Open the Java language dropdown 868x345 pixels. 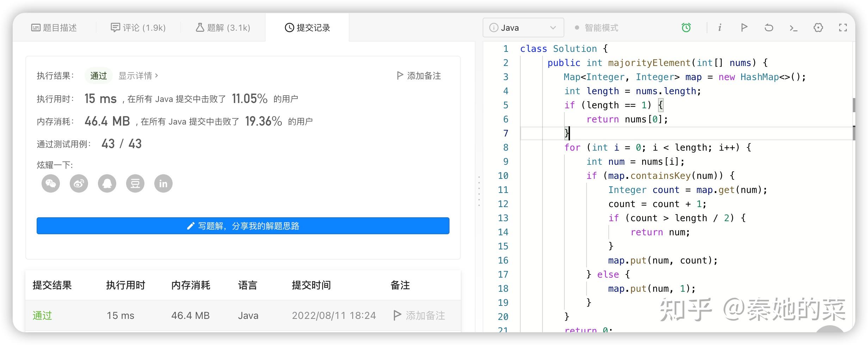coord(523,28)
